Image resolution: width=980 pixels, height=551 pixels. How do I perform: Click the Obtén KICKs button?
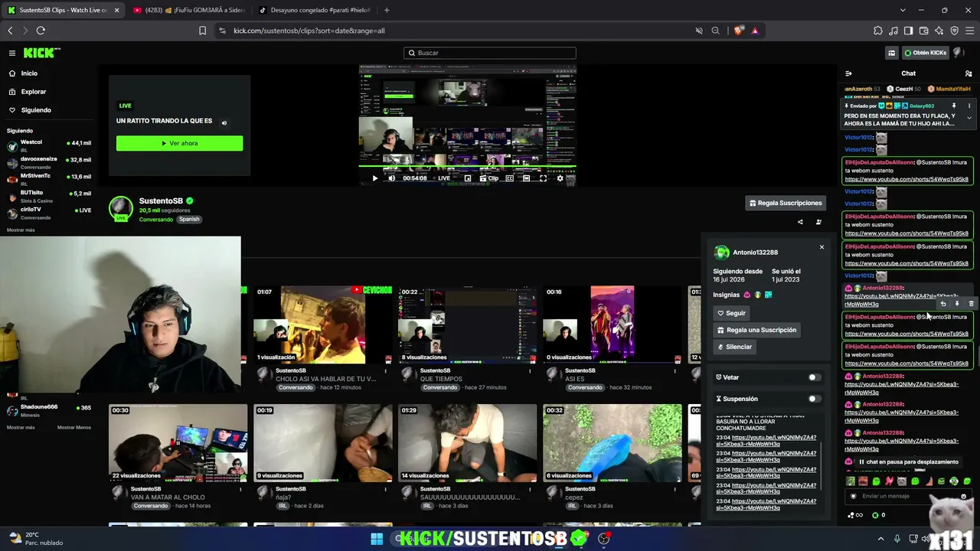926,53
